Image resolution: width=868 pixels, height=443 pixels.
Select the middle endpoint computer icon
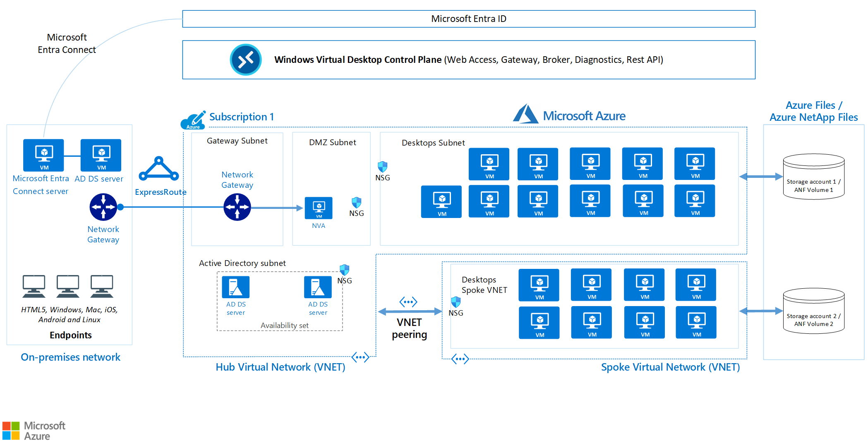(68, 286)
